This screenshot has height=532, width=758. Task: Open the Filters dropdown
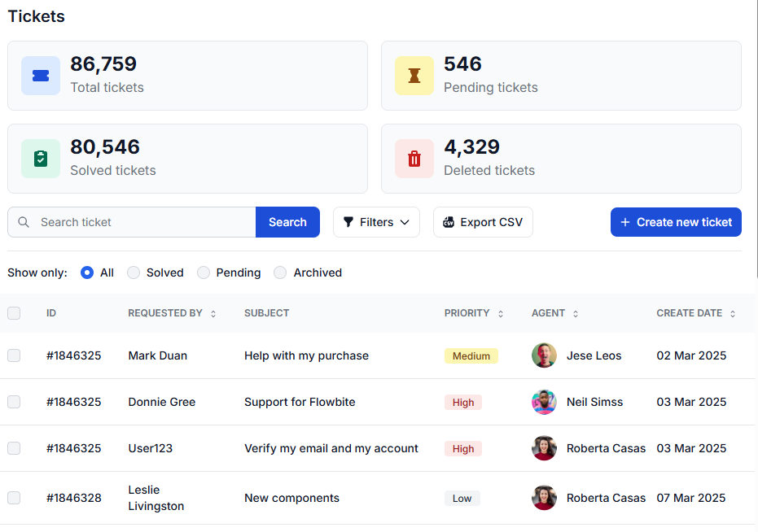(376, 222)
